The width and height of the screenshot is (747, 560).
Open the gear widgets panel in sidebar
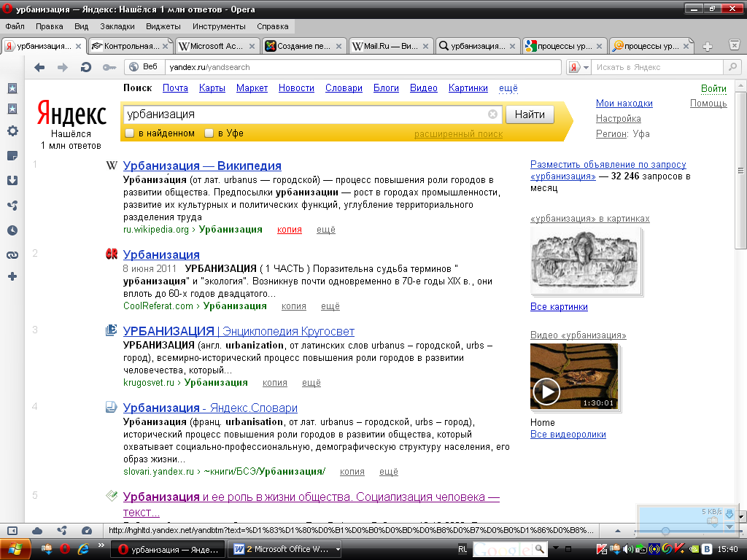tap(12, 131)
